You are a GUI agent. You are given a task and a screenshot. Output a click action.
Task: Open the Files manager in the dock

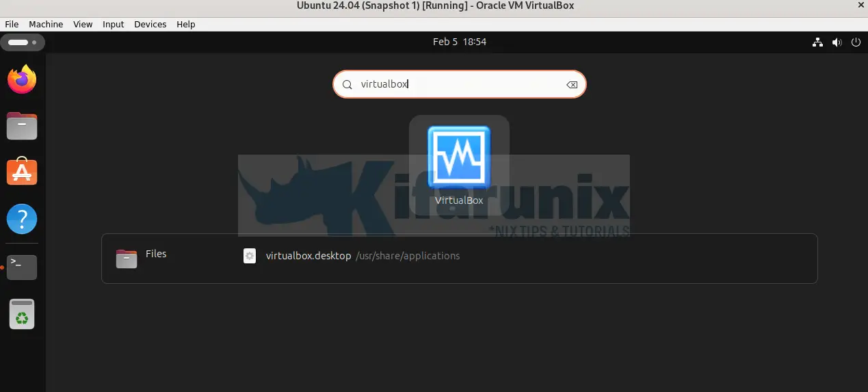click(x=22, y=127)
